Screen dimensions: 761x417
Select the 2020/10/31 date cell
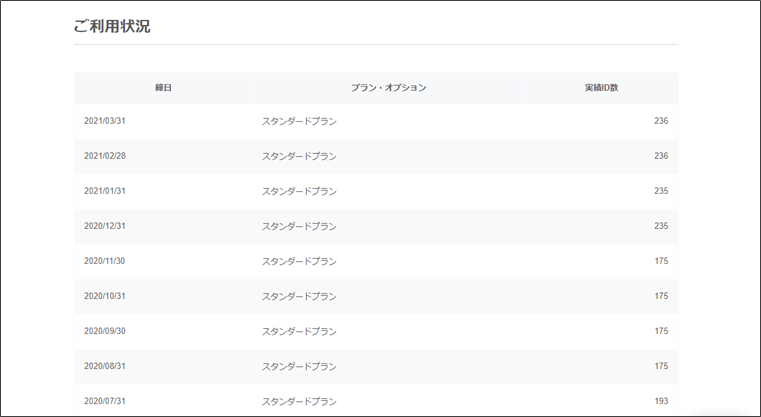click(x=105, y=296)
